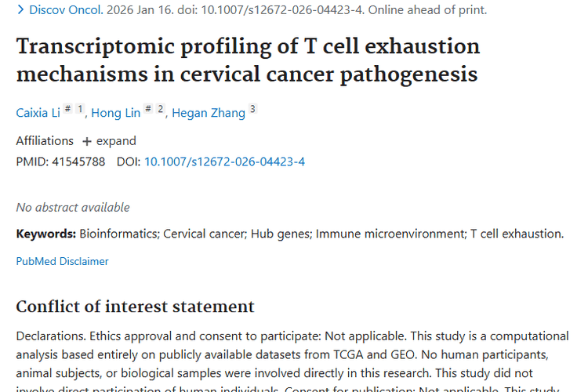Open the DOI 10.1007/s12672-026-04423-4 link

pos(224,162)
